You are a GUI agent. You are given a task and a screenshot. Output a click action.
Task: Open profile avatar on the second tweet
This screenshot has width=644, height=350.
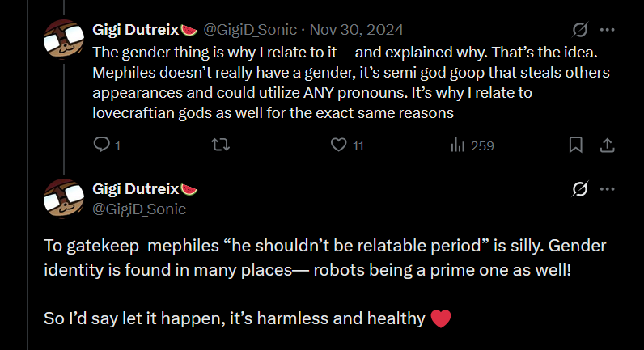coord(64,199)
